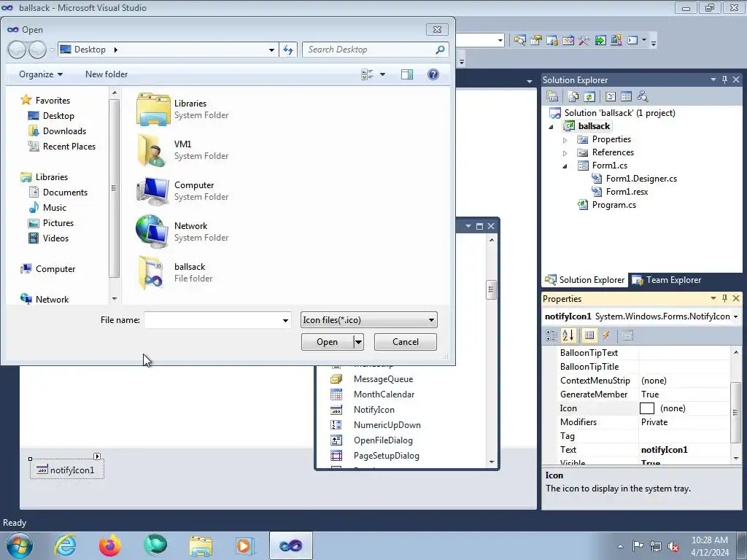Go to Downloads in Favorites sidebar
Viewport: 747px width, 560px height.
pyautogui.click(x=57, y=131)
